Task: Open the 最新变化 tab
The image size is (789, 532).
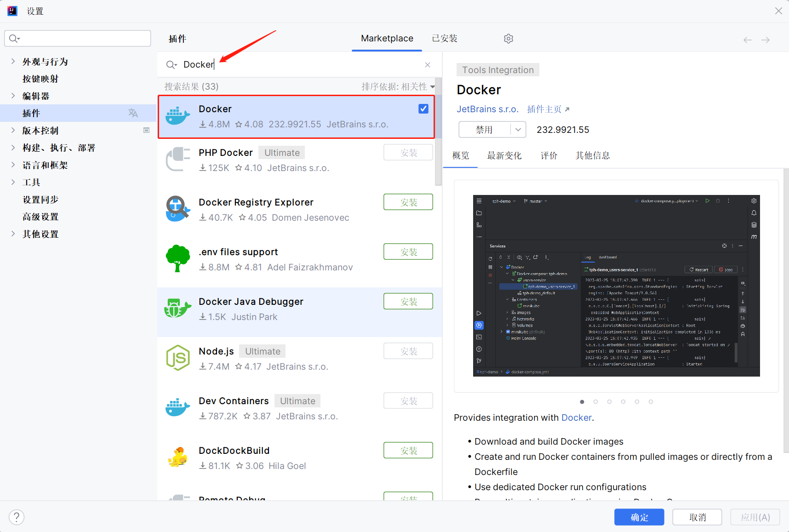Action: 504,155
